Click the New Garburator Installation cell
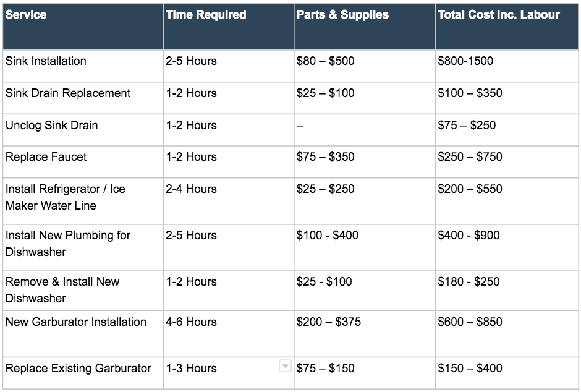The width and height of the screenshot is (581, 392). coord(83,334)
